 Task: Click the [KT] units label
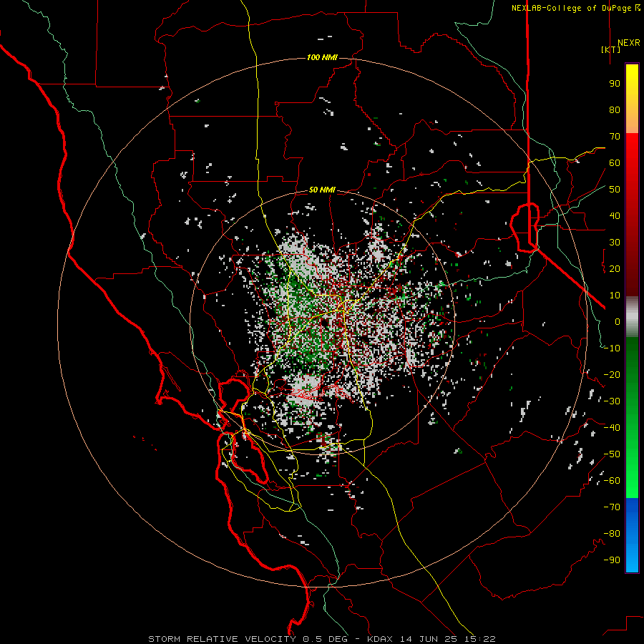point(611,49)
